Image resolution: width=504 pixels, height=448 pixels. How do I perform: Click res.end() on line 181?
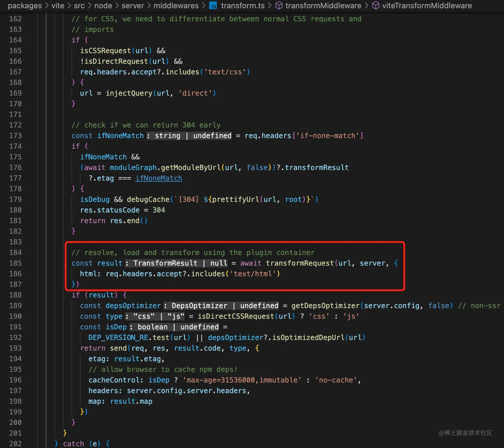pos(129,221)
